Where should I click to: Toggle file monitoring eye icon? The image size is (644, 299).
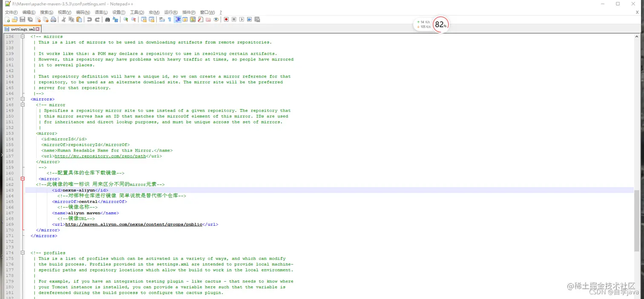coord(216,19)
